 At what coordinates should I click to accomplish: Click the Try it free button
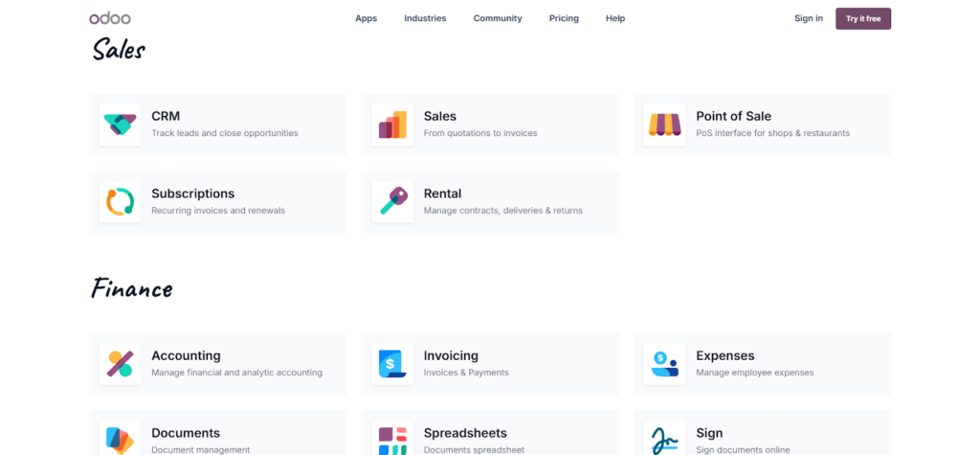863,19
